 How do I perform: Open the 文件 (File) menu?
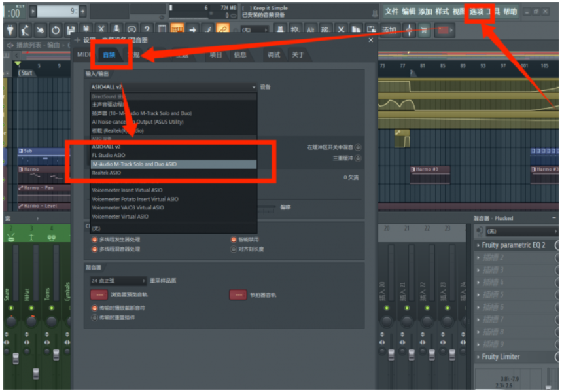click(x=391, y=12)
